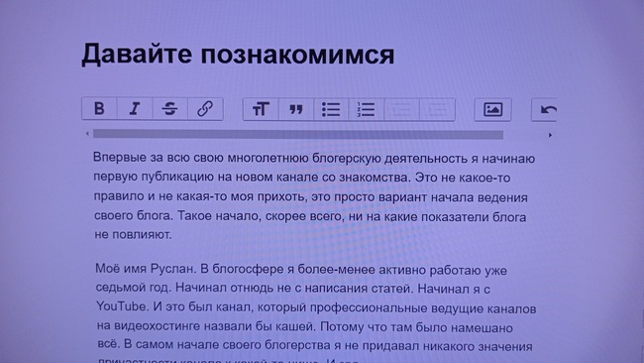Toggle bold formatting with the B icon
This screenshot has width=644, height=363.
99,109
